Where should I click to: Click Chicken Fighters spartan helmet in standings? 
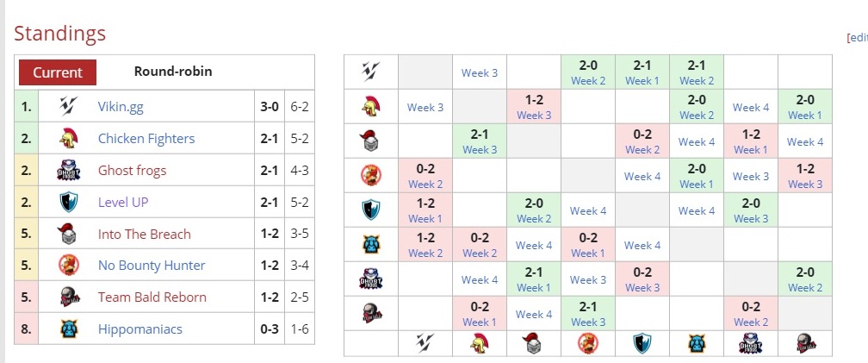click(69, 139)
